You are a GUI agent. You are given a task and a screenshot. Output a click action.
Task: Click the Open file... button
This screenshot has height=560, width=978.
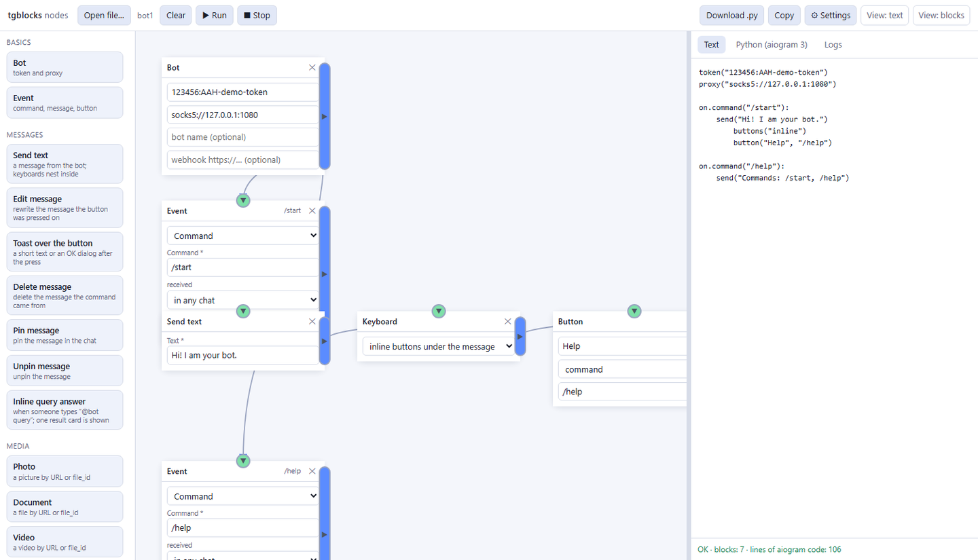tap(104, 16)
